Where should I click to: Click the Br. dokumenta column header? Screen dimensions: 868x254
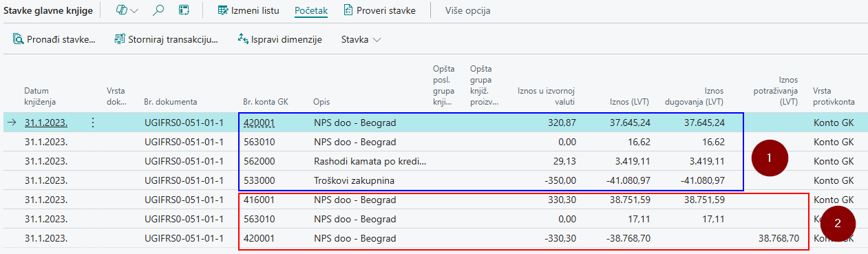[171, 101]
